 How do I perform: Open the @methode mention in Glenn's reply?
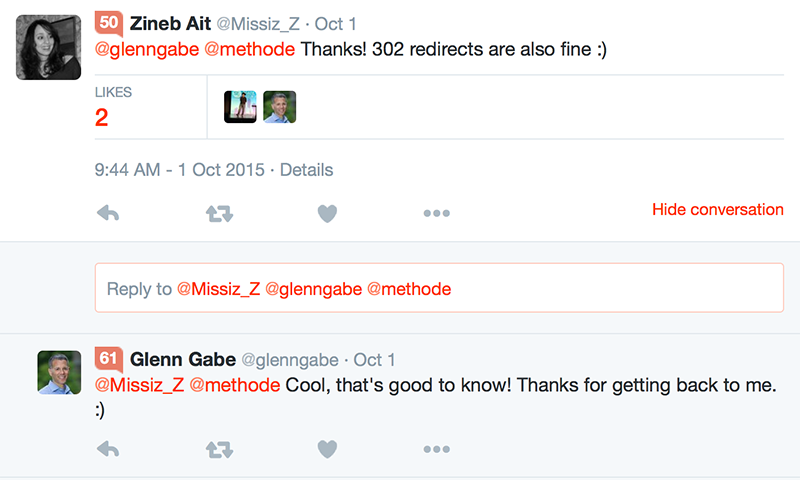tap(235, 385)
